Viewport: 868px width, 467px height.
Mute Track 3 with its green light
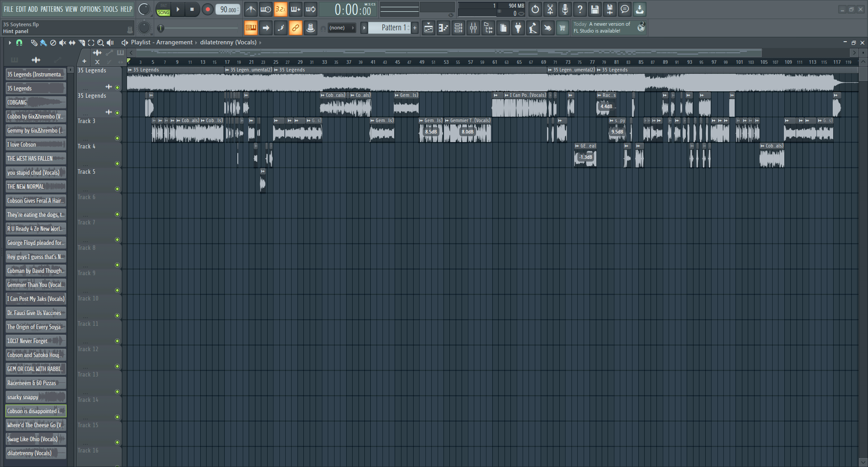click(118, 138)
